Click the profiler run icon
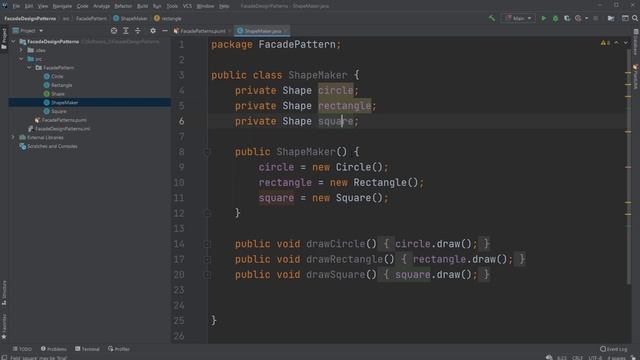The width and height of the screenshot is (640, 360). coord(578,18)
